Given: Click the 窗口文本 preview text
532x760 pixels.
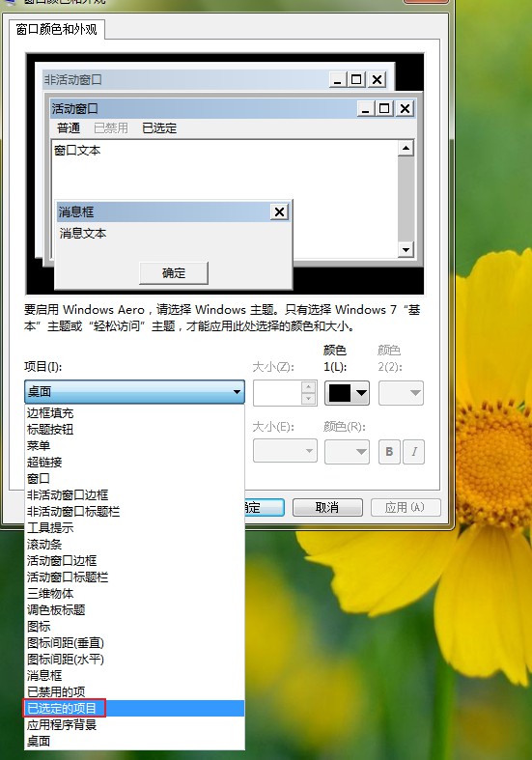Looking at the screenshot, I should click(x=77, y=151).
